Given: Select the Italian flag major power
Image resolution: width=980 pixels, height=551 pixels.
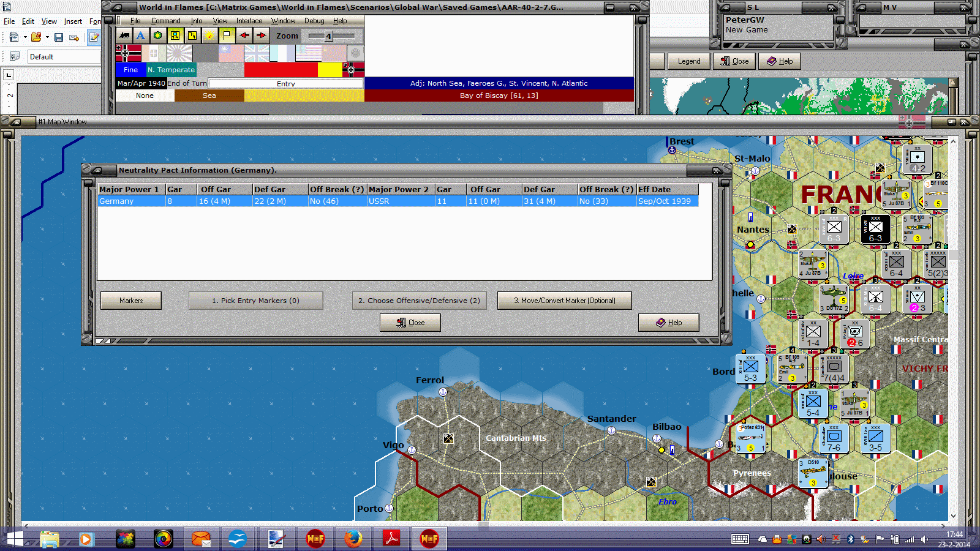Looking at the screenshot, I should click(x=154, y=53).
